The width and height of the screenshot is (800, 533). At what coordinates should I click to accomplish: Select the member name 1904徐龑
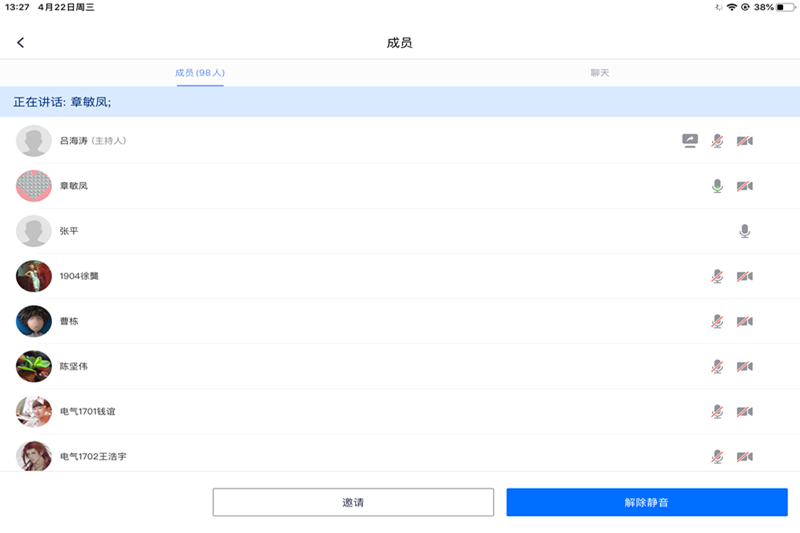click(79, 276)
